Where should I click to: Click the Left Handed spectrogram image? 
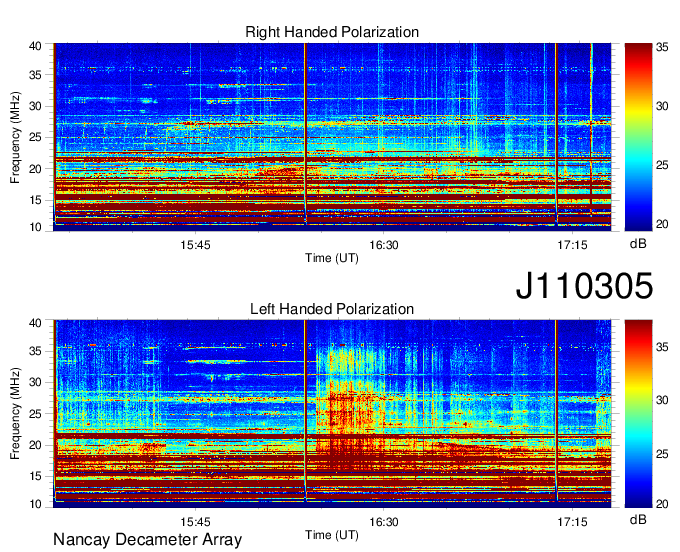pos(332,414)
